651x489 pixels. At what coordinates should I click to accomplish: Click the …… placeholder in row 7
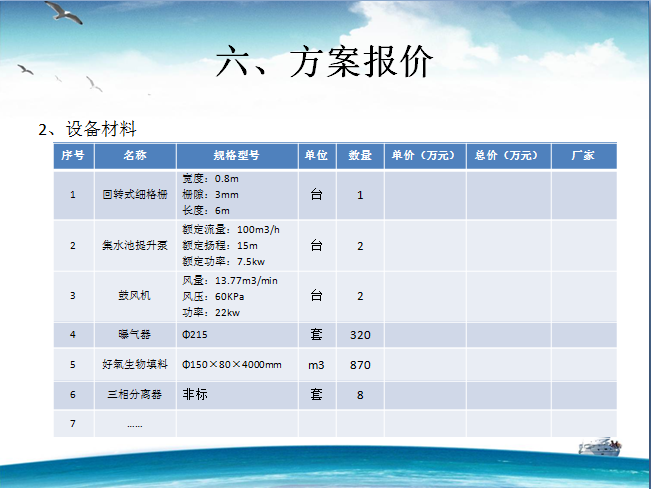135,425
